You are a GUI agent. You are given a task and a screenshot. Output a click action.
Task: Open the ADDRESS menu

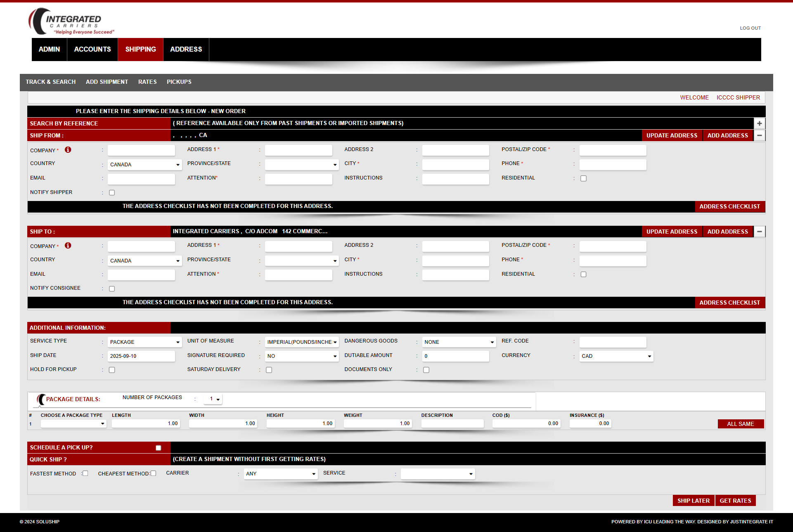click(186, 50)
